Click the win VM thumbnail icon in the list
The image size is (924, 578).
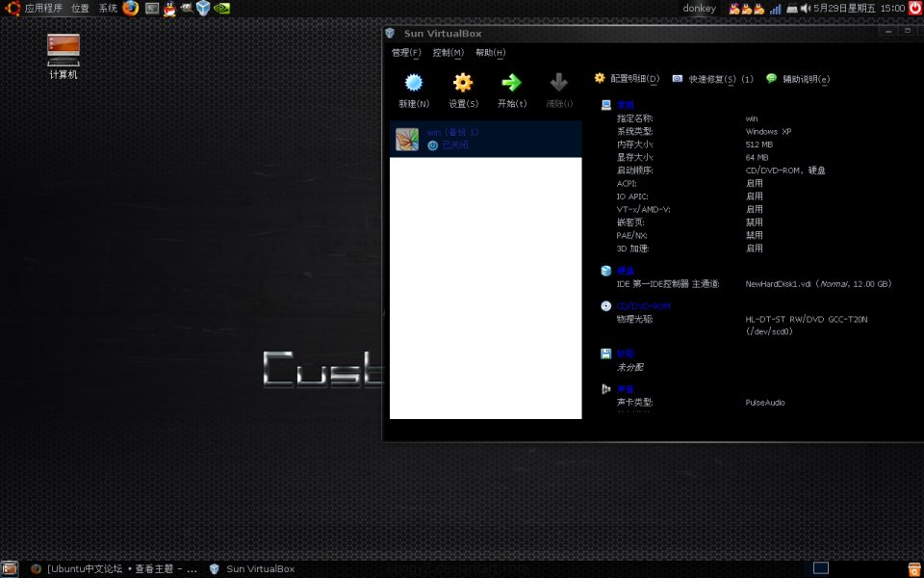coord(407,139)
